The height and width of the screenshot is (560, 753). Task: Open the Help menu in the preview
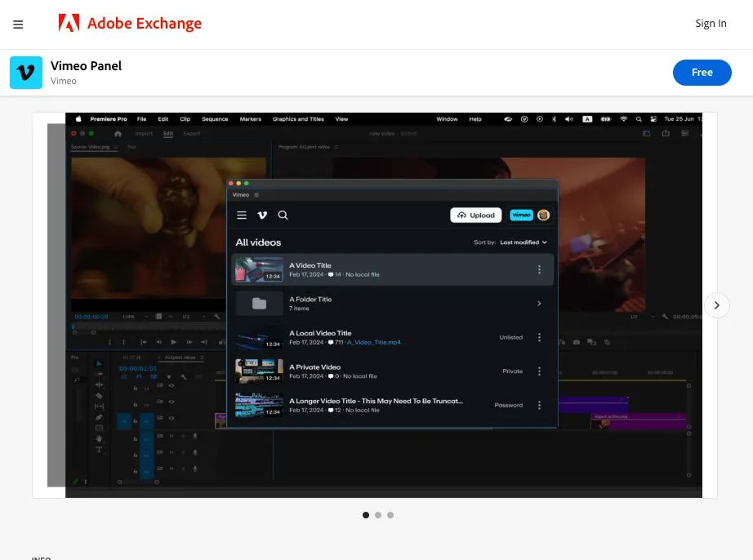click(475, 119)
